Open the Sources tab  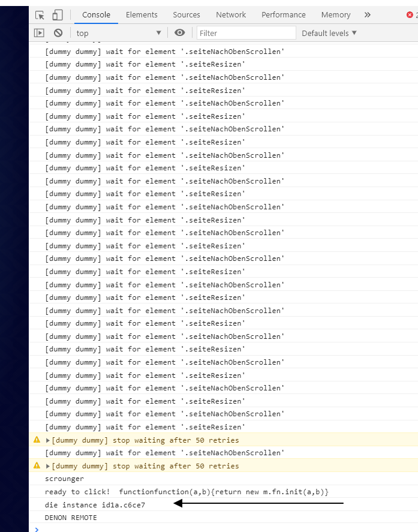pyautogui.click(x=187, y=15)
